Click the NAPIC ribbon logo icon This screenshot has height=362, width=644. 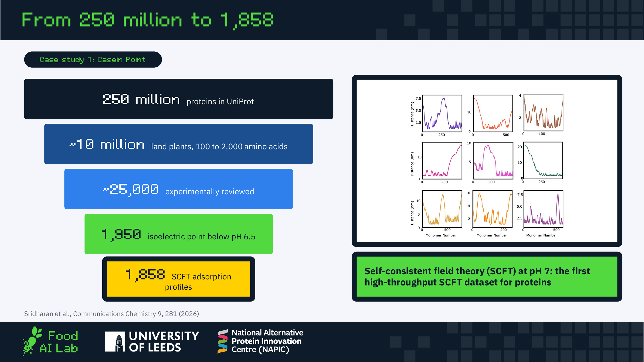(223, 341)
